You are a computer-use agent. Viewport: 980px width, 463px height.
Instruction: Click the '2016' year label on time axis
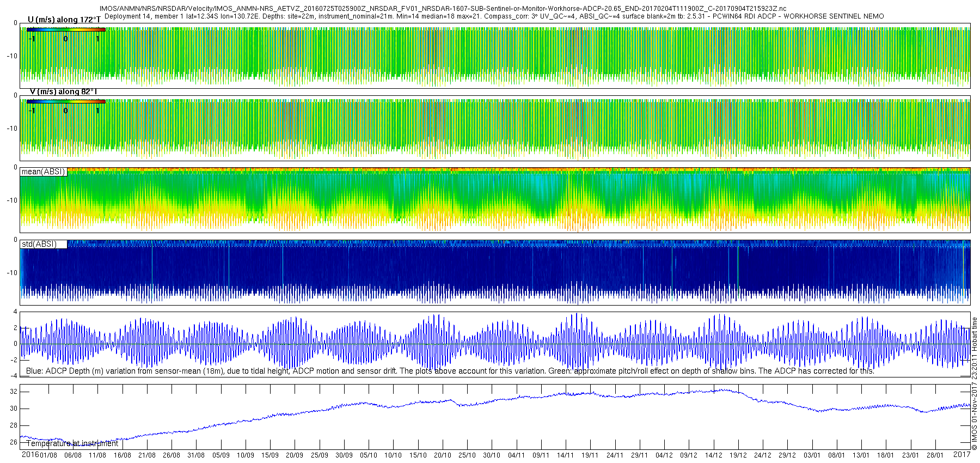pos(30,454)
